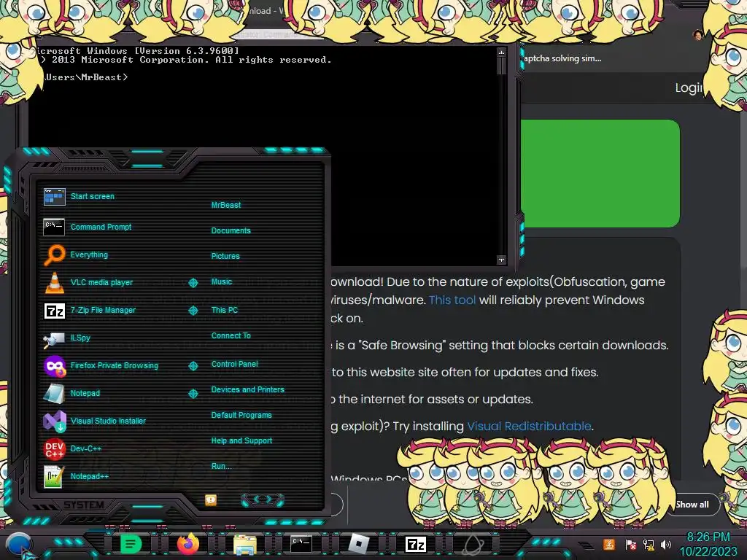
Task: Open File Explorer from the taskbar
Action: pyautogui.click(x=245, y=544)
